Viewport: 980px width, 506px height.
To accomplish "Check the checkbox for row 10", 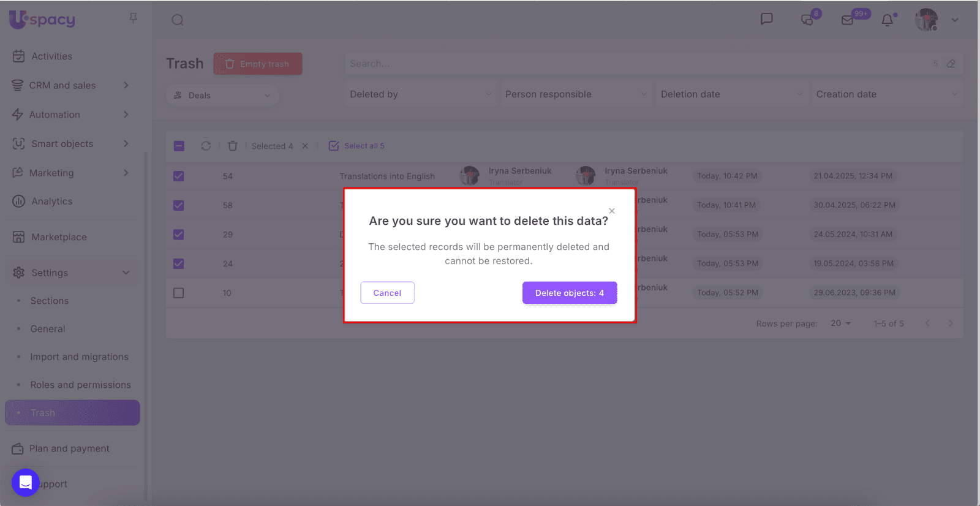I will 179,293.
